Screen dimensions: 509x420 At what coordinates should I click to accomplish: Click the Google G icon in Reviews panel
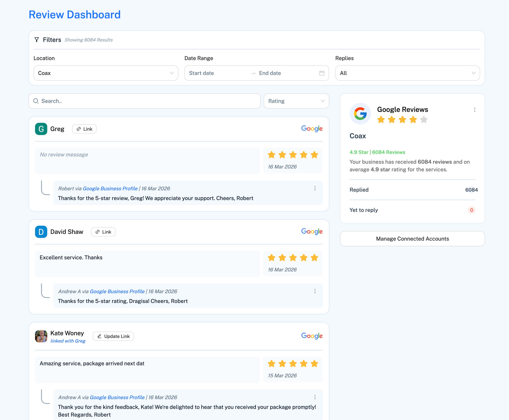(360, 113)
